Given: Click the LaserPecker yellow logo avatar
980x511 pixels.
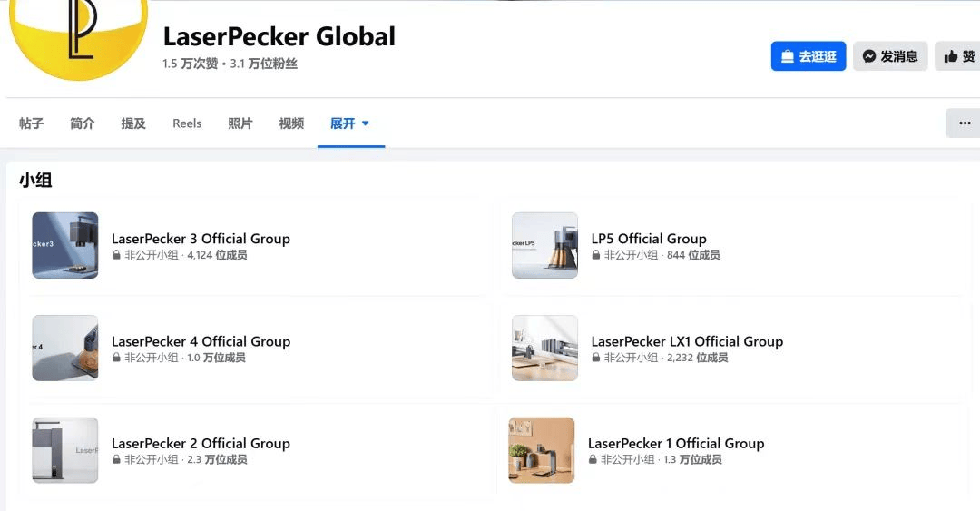Looking at the screenshot, I should click(x=79, y=34).
